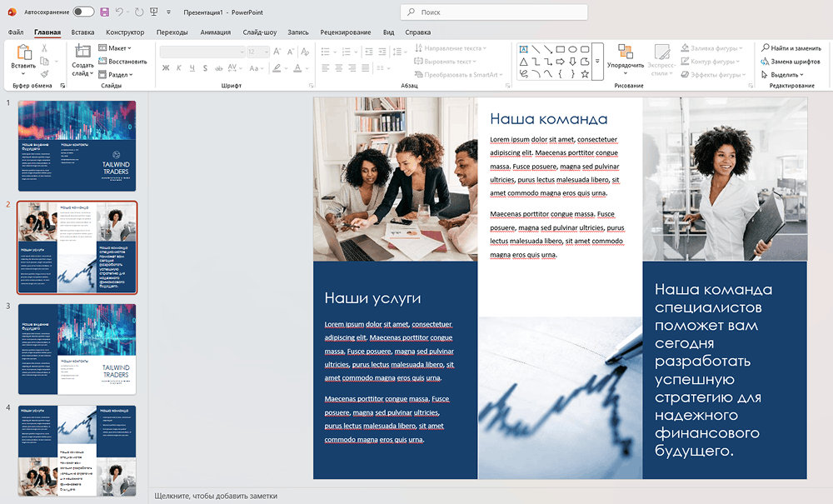
Task: Toggle underline Ч formatting
Action: [x=192, y=68]
